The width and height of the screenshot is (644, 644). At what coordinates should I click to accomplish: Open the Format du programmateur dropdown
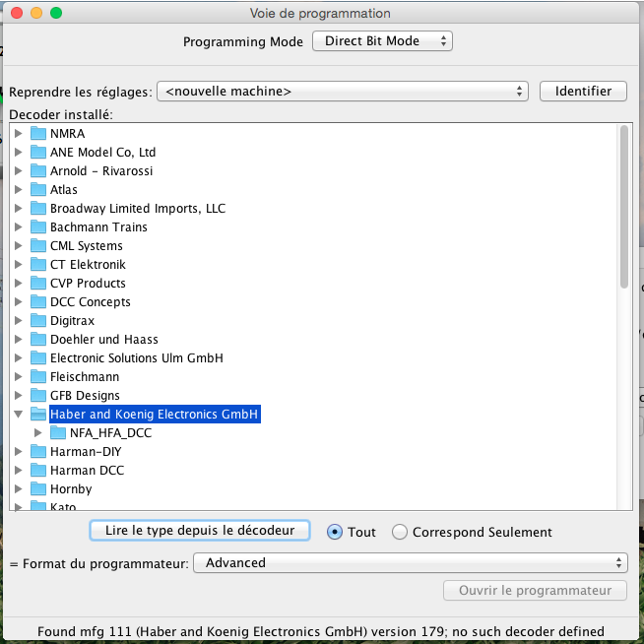coord(411,562)
